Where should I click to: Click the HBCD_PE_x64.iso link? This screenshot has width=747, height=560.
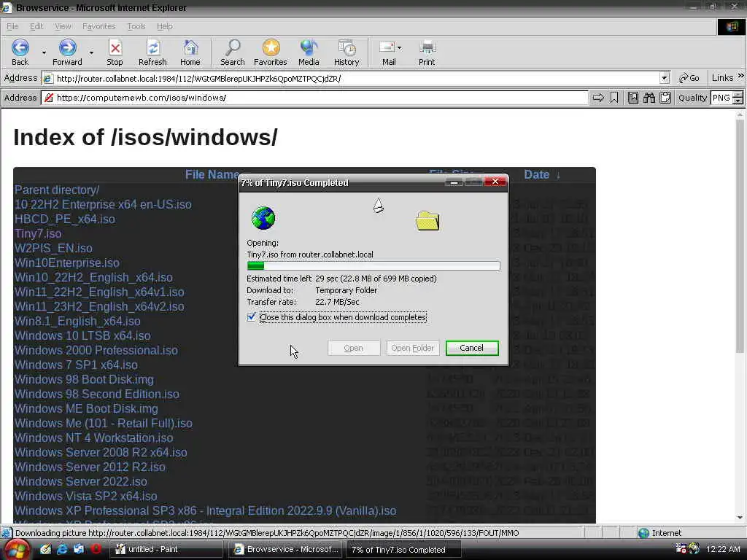tap(65, 219)
